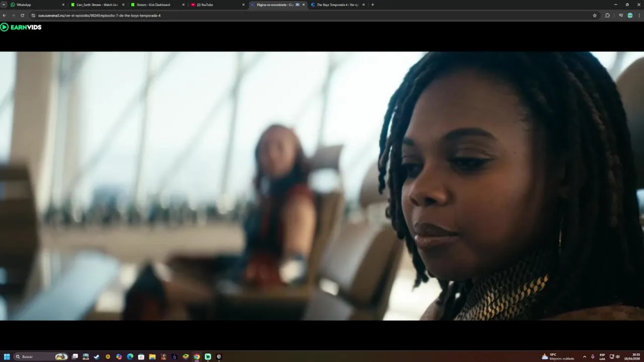This screenshot has height=362, width=644.
Task: Close The Boys Temporada 4 tab
Action: point(363,5)
